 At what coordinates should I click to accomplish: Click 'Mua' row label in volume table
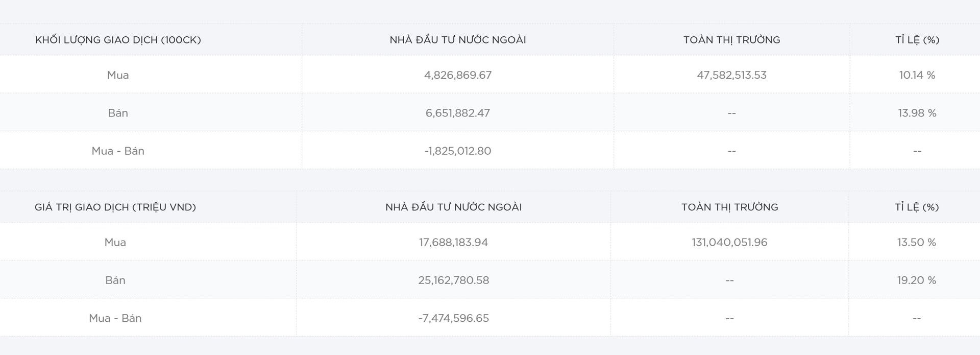click(118, 75)
